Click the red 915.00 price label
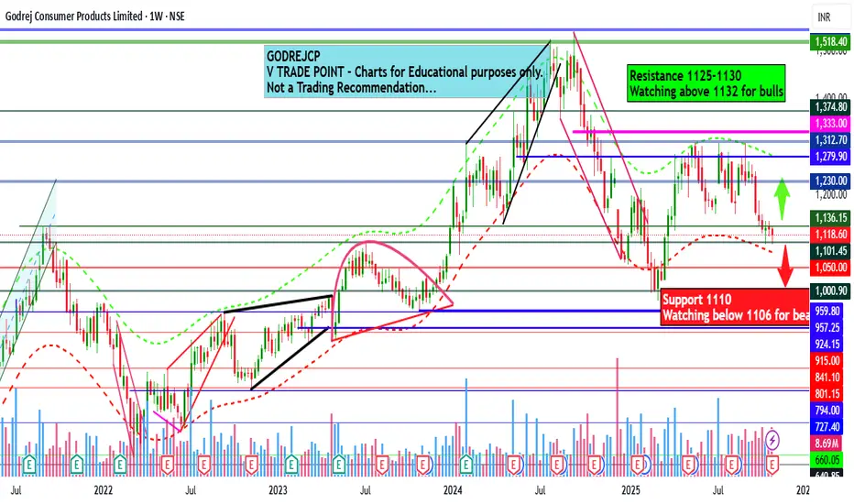The height and width of the screenshot is (504, 854). (827, 361)
